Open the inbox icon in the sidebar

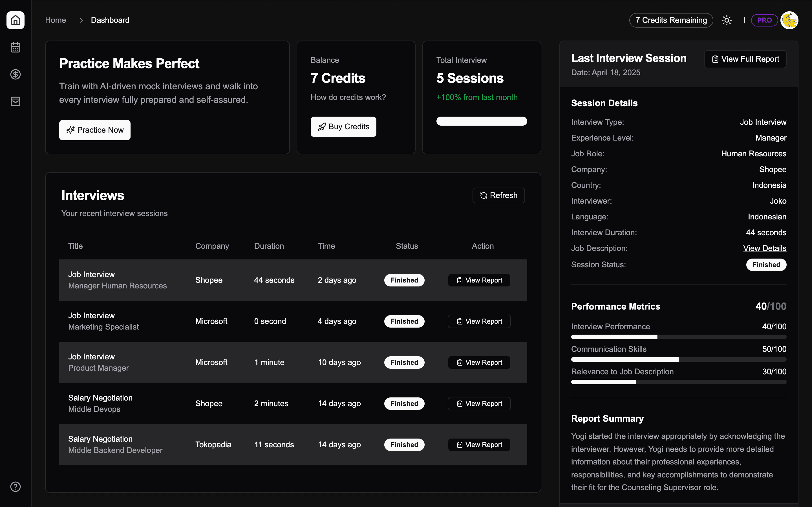[x=16, y=101]
